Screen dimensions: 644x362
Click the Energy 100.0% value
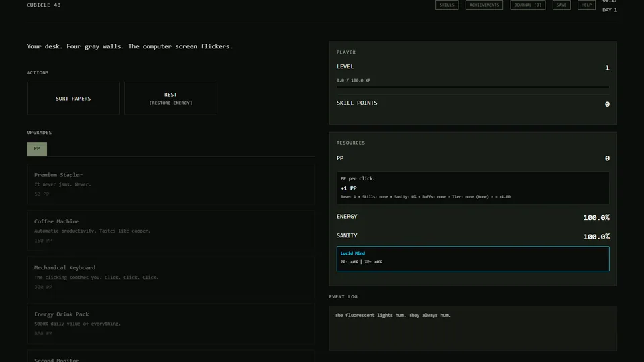click(596, 217)
